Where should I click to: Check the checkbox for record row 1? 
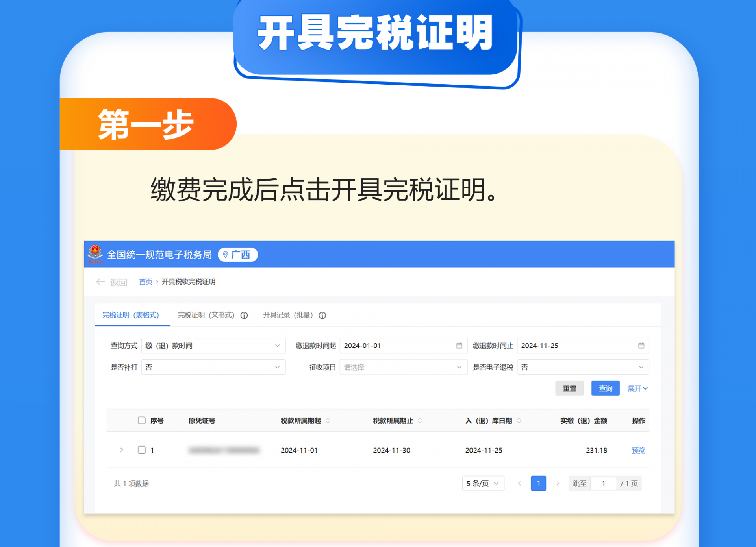pyautogui.click(x=141, y=450)
